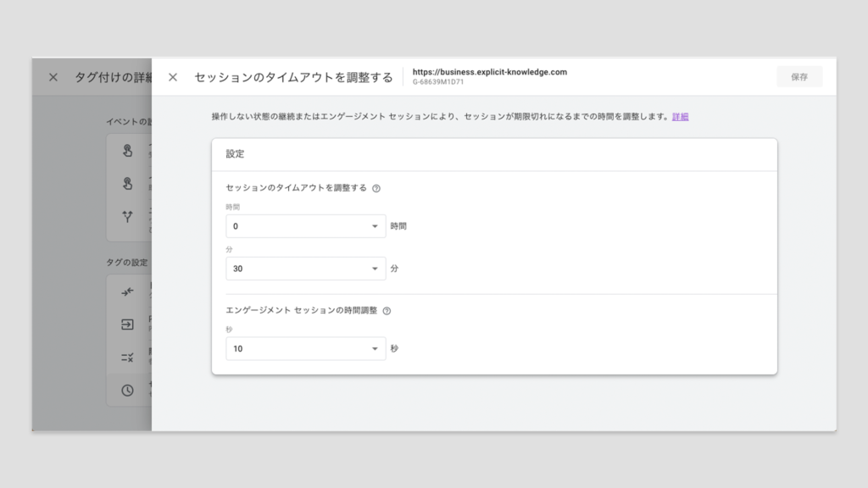Click the second touch-hand icon in event settings
Image resolution: width=868 pixels, height=488 pixels.
pyautogui.click(x=127, y=184)
